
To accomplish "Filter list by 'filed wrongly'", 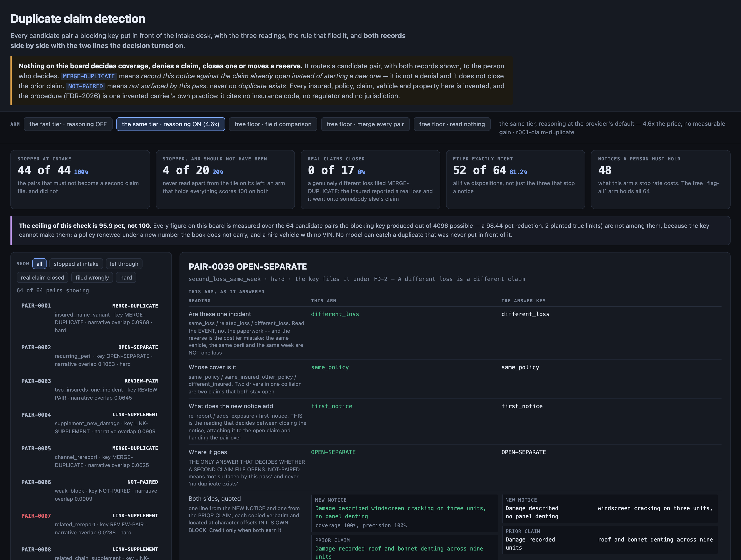I will click(92, 277).
